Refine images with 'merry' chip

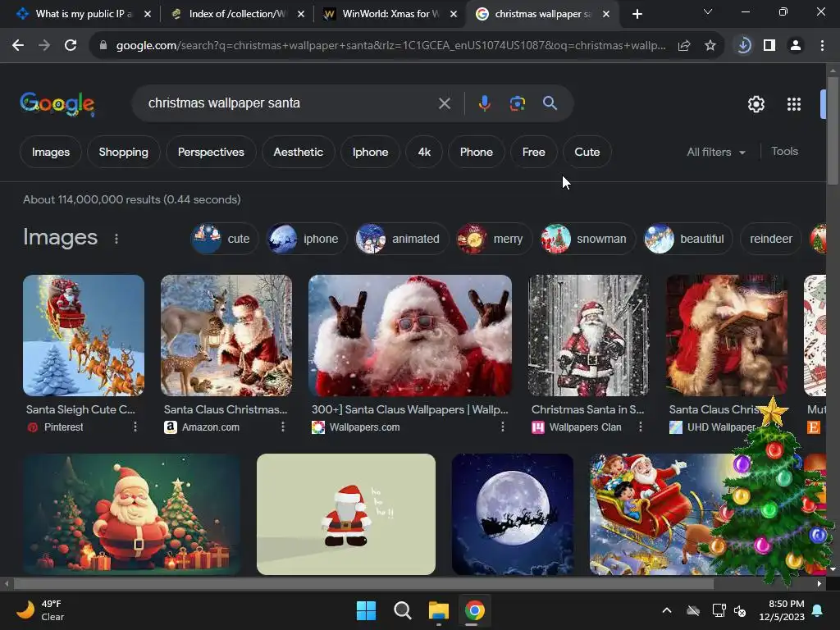pos(493,239)
